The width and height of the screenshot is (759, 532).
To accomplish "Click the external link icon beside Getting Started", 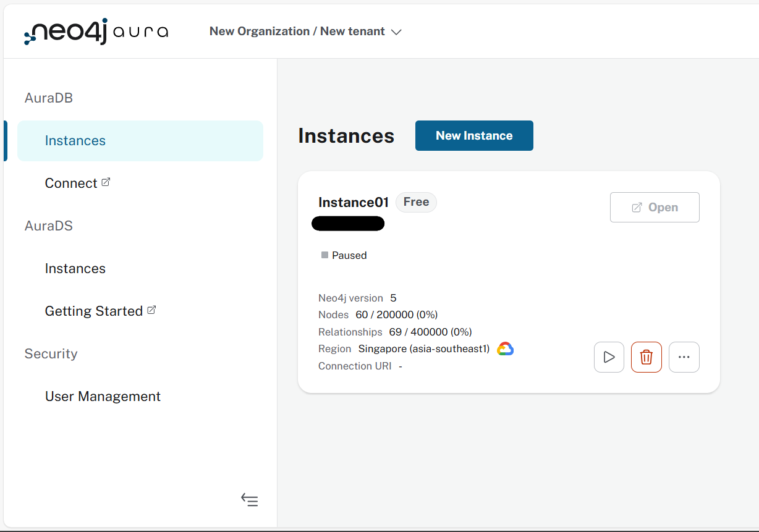I will pyautogui.click(x=151, y=310).
